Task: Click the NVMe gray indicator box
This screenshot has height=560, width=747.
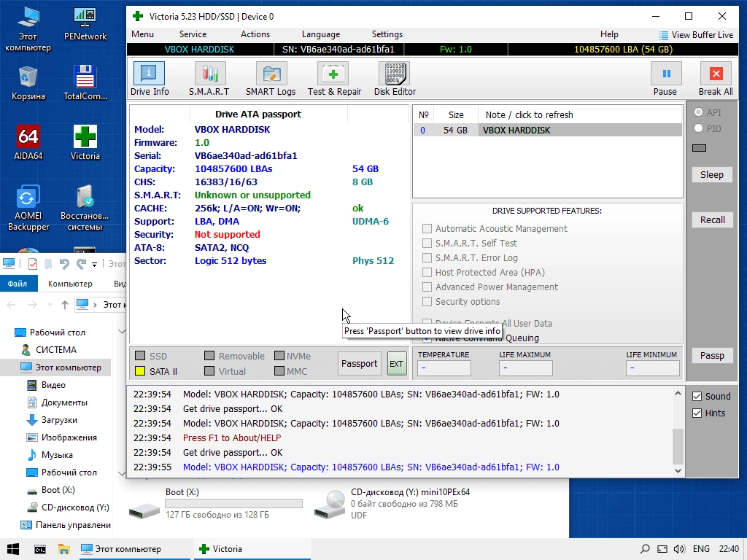Action: pos(279,356)
